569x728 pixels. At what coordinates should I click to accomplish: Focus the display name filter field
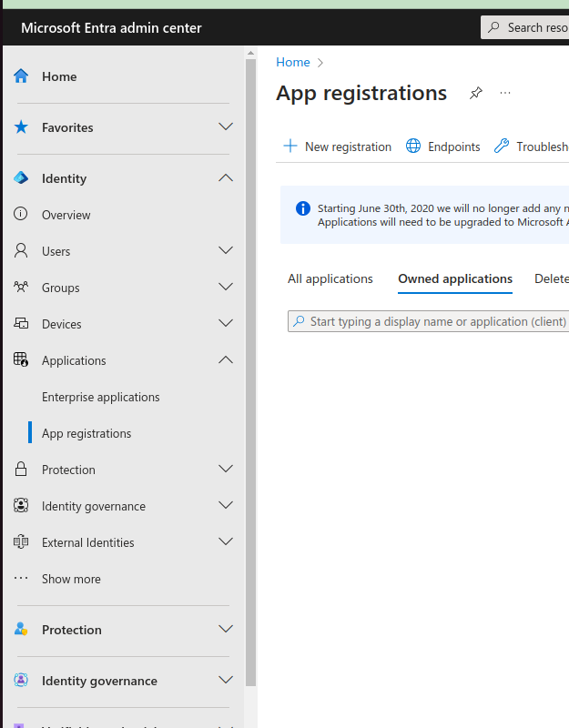coord(428,321)
